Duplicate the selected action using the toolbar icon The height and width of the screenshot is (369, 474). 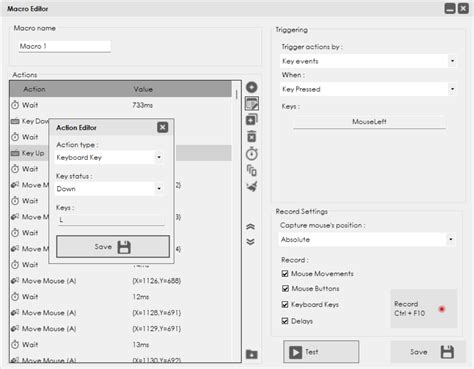(252, 120)
